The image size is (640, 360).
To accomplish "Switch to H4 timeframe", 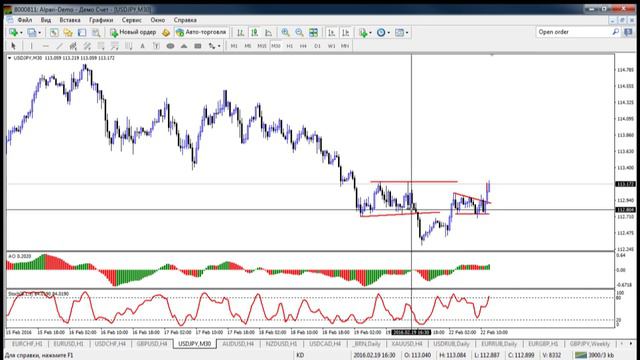I will (303, 46).
